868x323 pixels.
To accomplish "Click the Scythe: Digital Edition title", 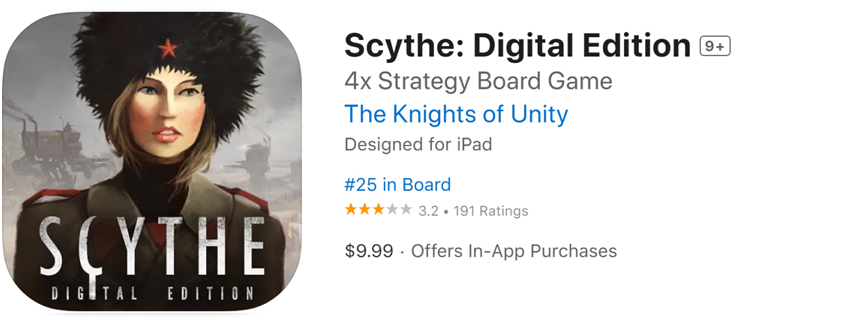I will (x=517, y=46).
